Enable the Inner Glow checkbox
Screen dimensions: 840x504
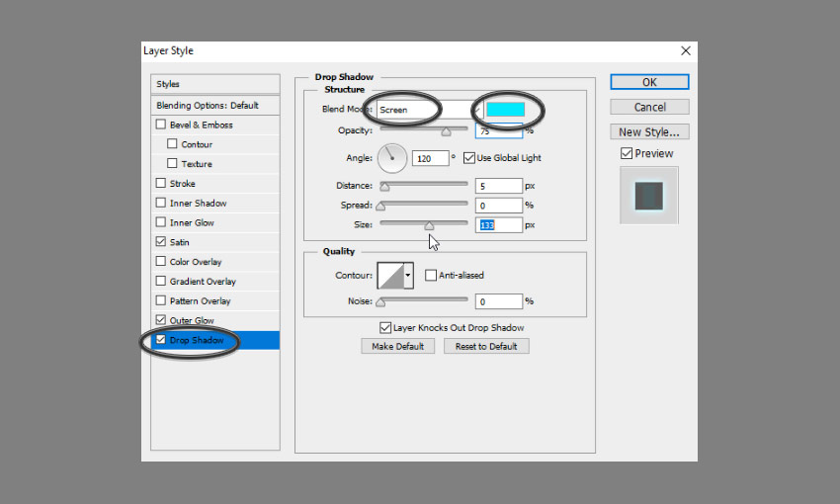[x=161, y=221]
